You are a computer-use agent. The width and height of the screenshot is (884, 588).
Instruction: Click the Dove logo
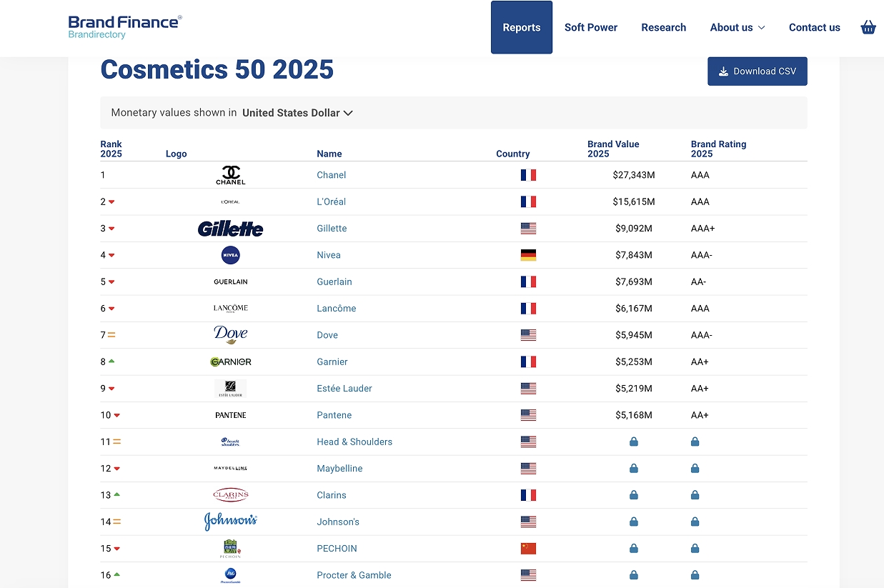click(x=231, y=334)
